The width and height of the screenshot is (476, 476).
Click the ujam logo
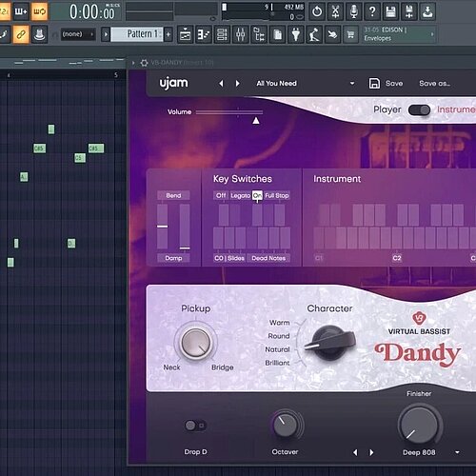pyautogui.click(x=173, y=84)
